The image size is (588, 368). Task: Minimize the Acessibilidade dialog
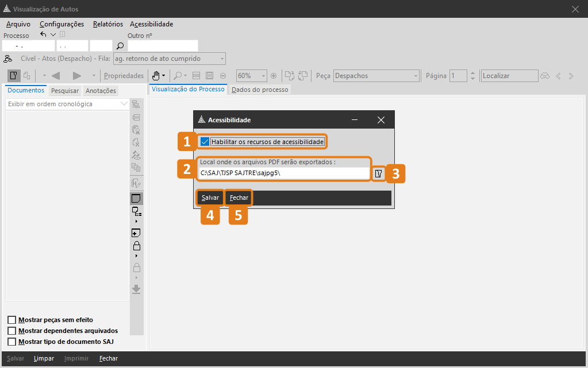click(x=355, y=120)
